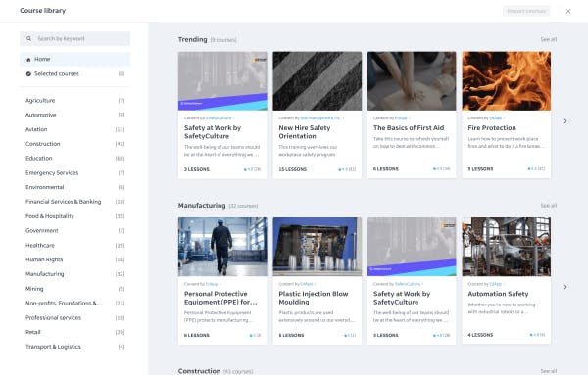This screenshot has width=588, height=375.
Task: Click the Automation Safety rating star
Action: pos(531,335)
